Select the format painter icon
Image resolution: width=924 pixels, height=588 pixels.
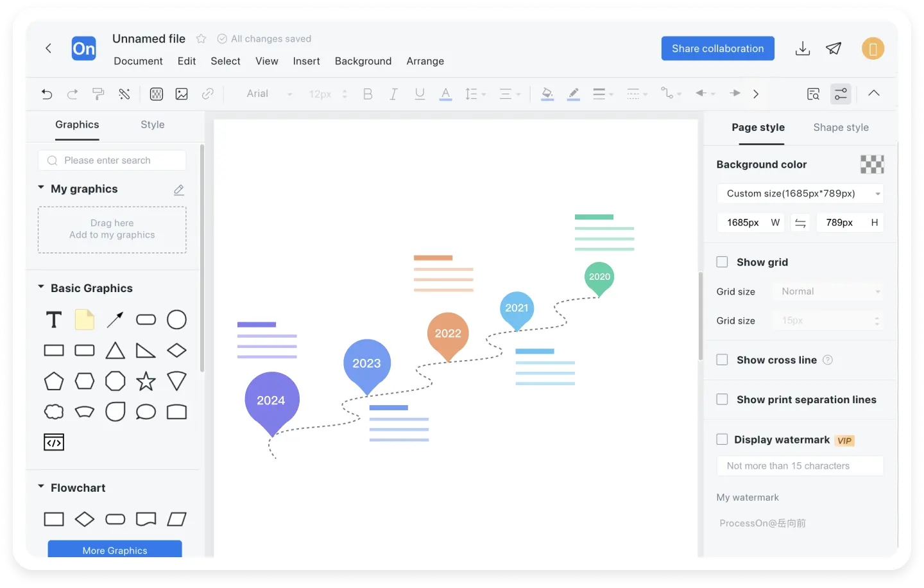click(x=98, y=94)
